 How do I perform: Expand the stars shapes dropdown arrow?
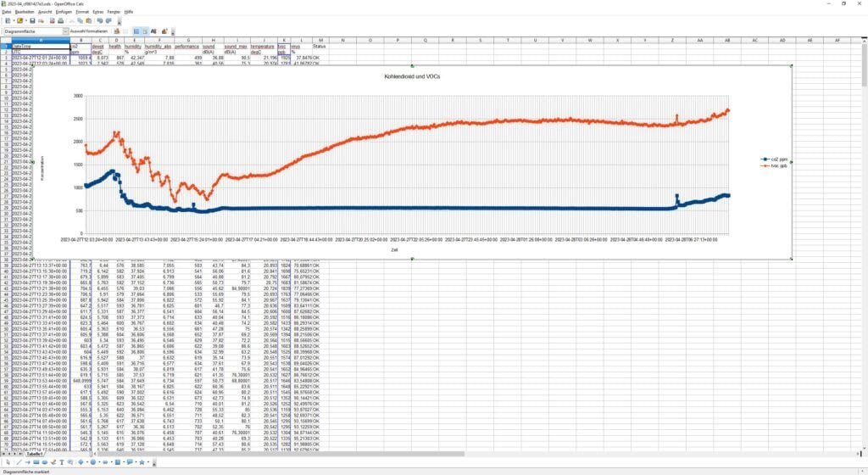(x=147, y=462)
